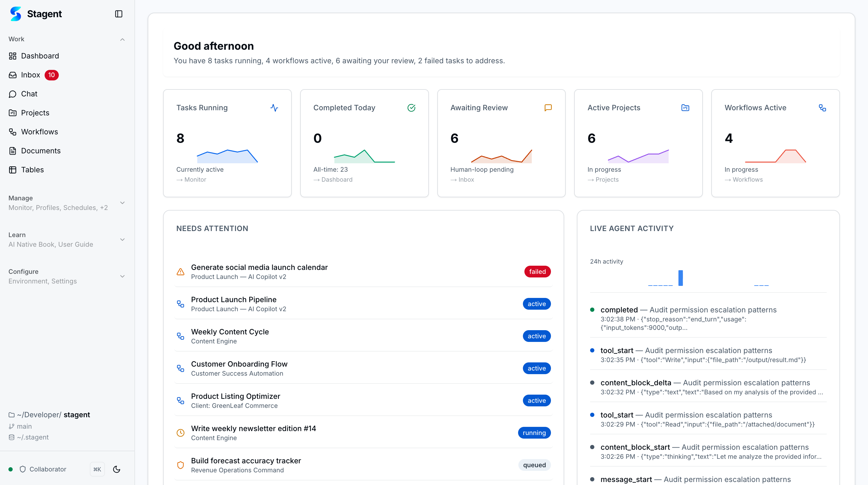
Task: Expand the Configure section
Action: (122, 276)
